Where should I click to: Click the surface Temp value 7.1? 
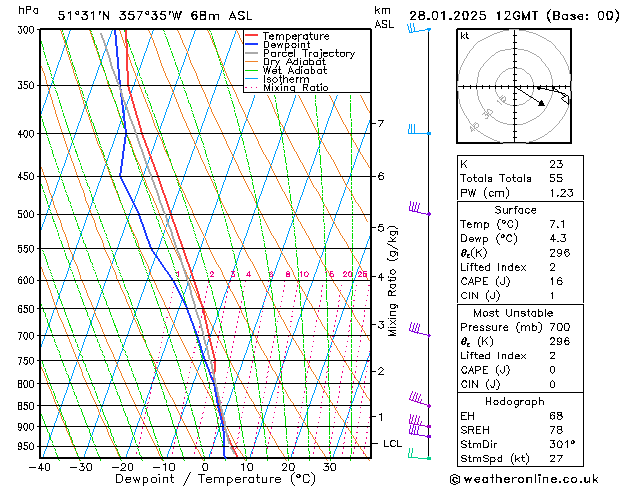coord(558,224)
